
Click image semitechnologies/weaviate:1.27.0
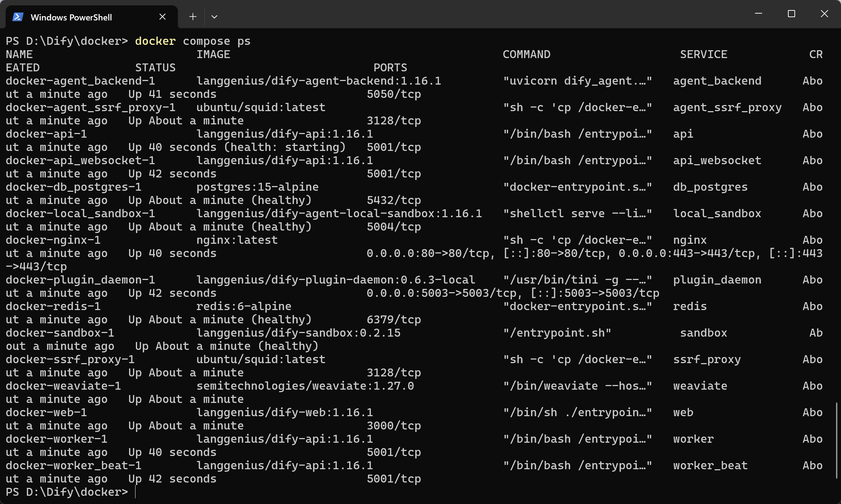305,386
